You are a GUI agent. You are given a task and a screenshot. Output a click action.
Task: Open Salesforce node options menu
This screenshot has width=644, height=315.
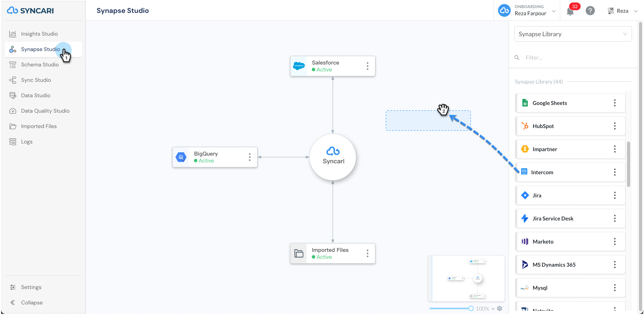coord(367,66)
